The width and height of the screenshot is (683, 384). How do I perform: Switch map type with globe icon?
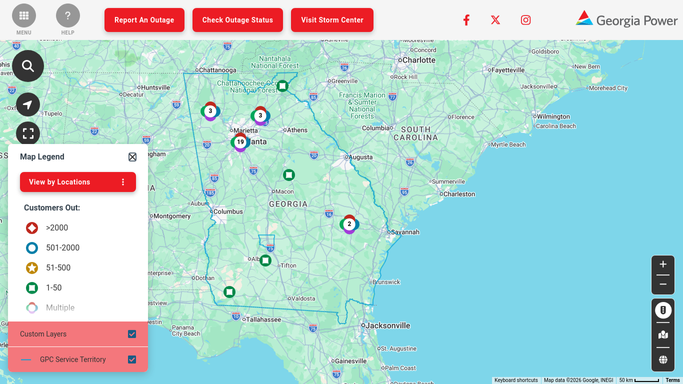point(663,360)
